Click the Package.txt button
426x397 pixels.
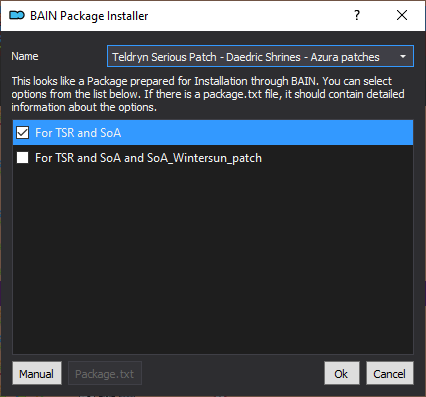tap(105, 373)
